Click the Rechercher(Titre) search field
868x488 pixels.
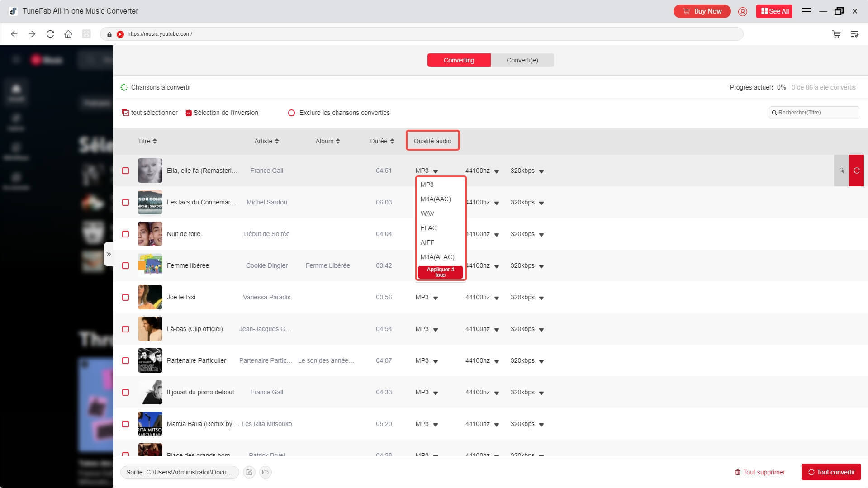pos(814,113)
